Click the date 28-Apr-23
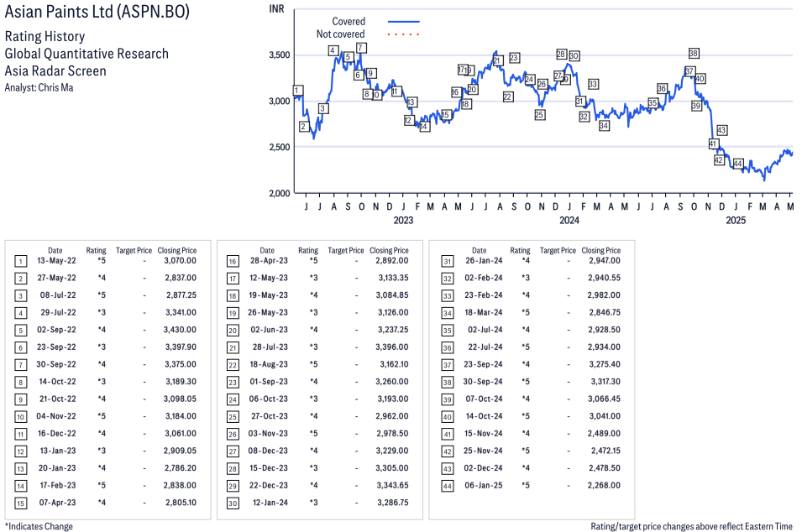 tap(269, 261)
